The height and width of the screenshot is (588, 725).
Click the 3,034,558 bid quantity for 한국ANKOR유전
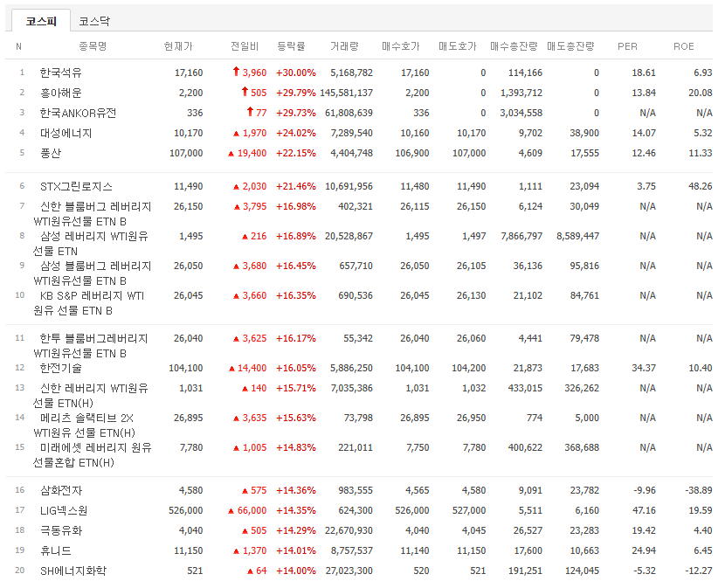pos(521,113)
